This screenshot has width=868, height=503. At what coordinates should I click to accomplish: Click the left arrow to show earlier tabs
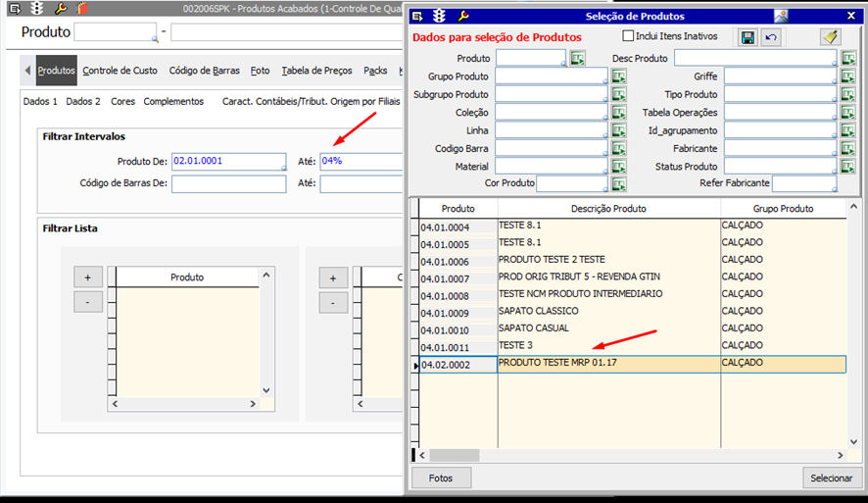click(27, 71)
